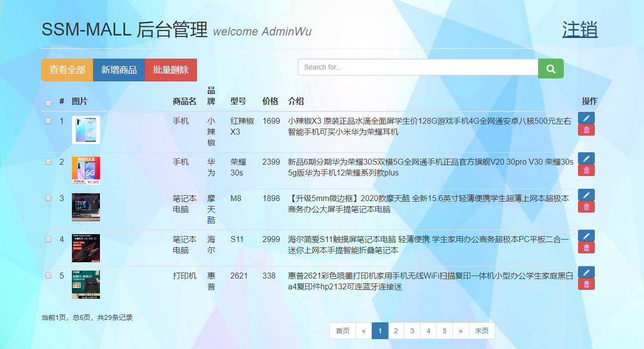
Task: Click the delete trash icon for 小辣椒X3 phone
Action: pos(586,130)
